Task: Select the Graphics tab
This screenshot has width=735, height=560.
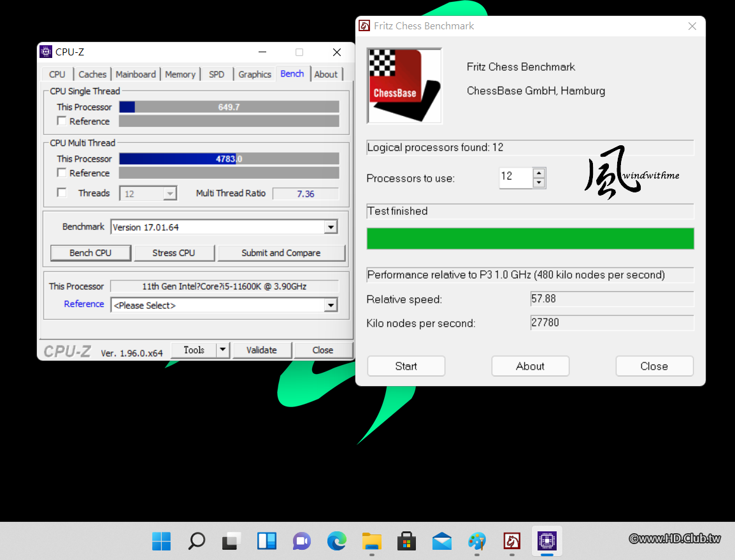Action: click(255, 74)
